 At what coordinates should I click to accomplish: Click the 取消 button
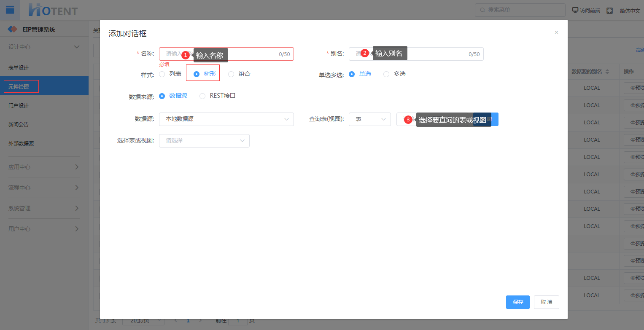546,302
